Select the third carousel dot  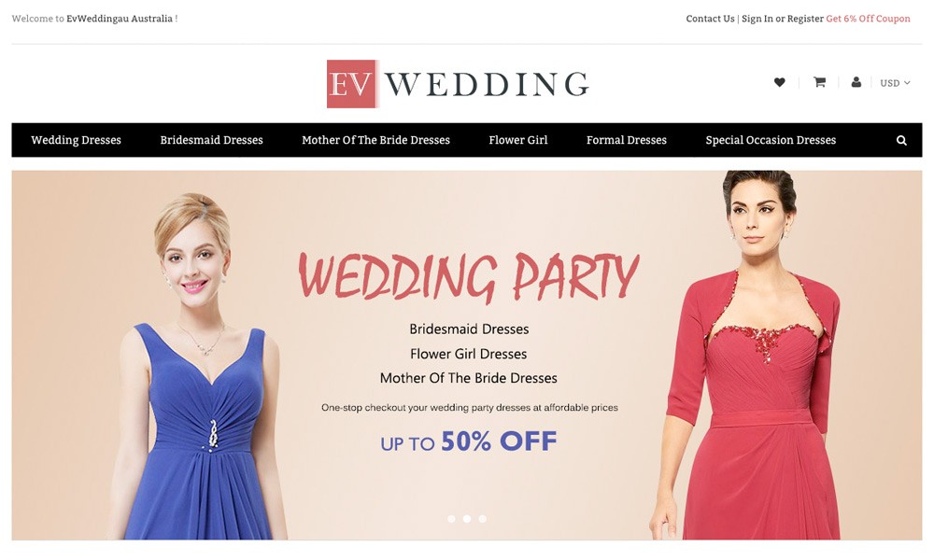483,519
